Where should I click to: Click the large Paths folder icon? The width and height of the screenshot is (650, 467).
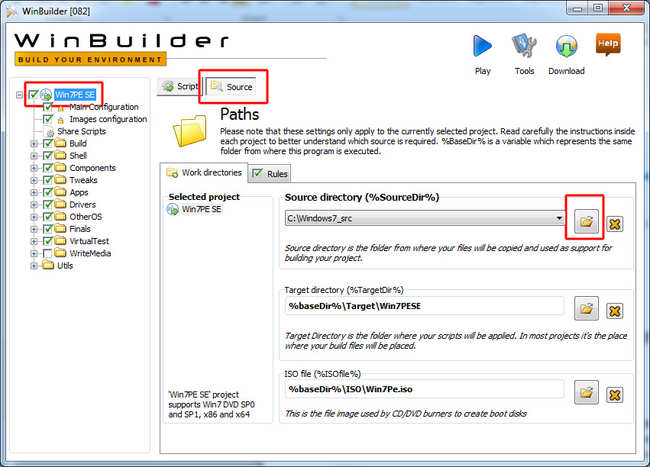[190, 131]
